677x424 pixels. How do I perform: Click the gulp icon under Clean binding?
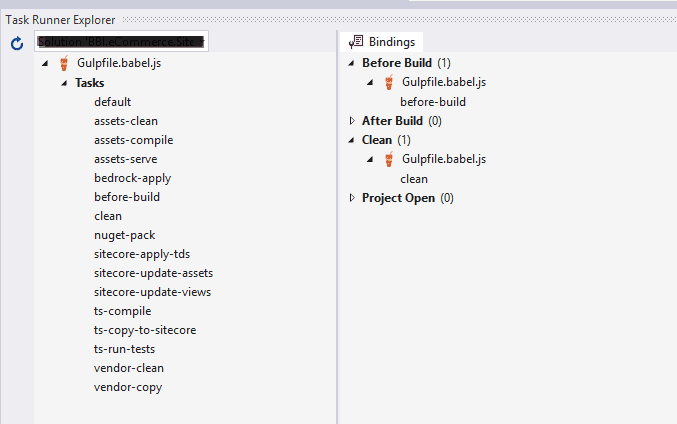point(389,159)
